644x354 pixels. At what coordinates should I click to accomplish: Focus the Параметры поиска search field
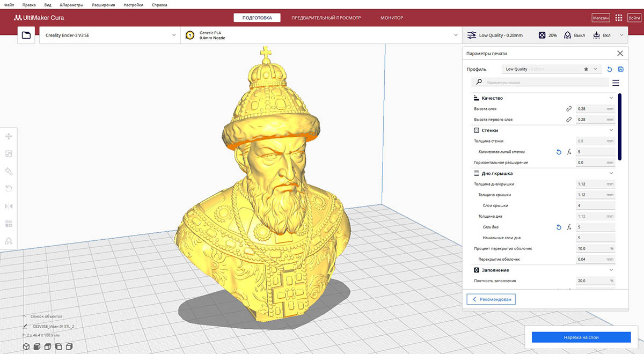pos(540,83)
